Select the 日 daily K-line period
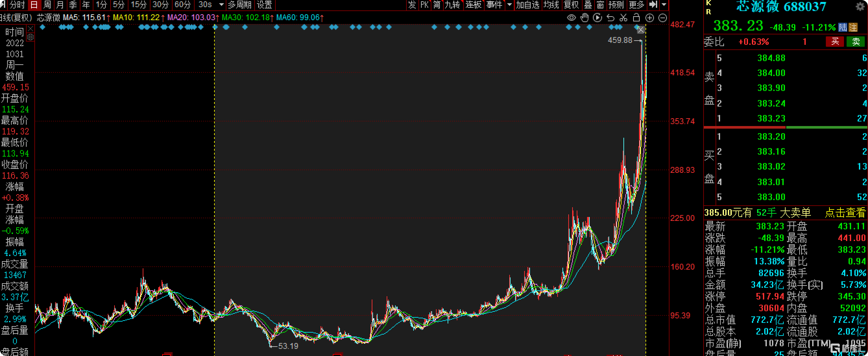 click(34, 5)
